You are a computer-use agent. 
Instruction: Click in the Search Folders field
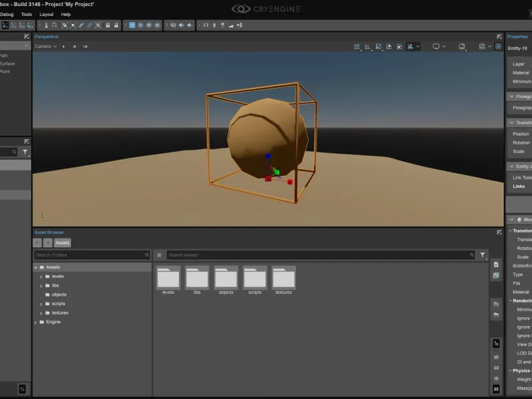tap(92, 255)
